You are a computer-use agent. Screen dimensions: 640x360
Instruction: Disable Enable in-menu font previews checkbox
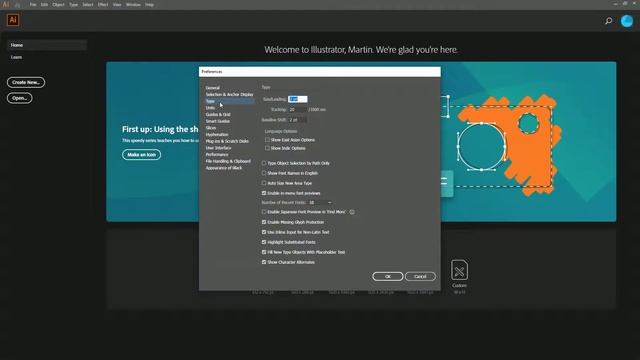[264, 193]
